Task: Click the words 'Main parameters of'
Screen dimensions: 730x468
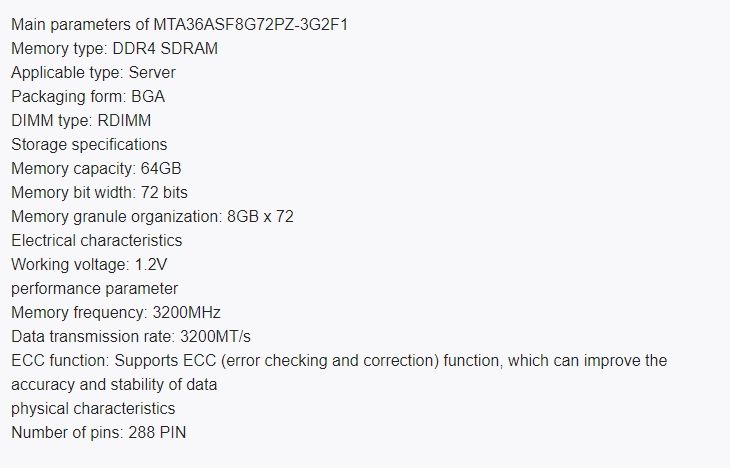Action: pyautogui.click(x=77, y=23)
